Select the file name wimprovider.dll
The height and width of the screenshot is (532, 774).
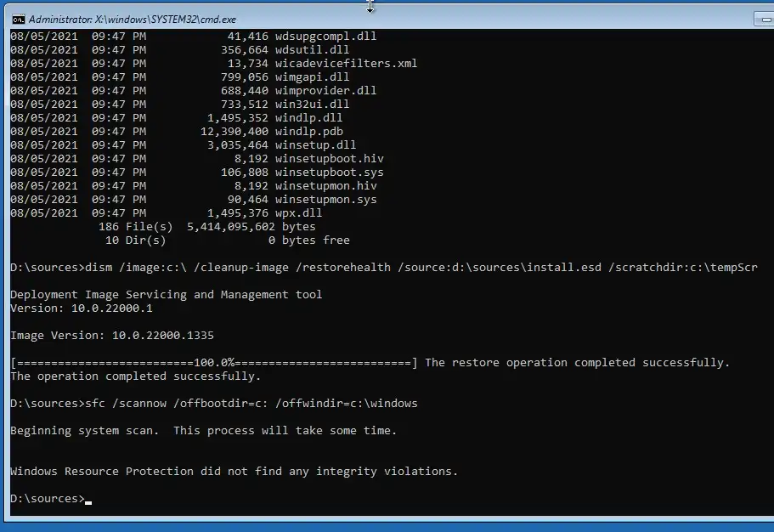[x=325, y=90]
